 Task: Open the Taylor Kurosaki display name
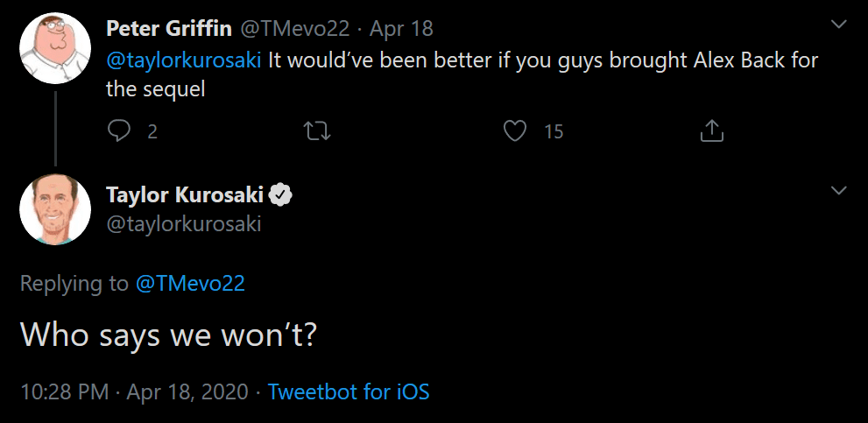tap(183, 195)
